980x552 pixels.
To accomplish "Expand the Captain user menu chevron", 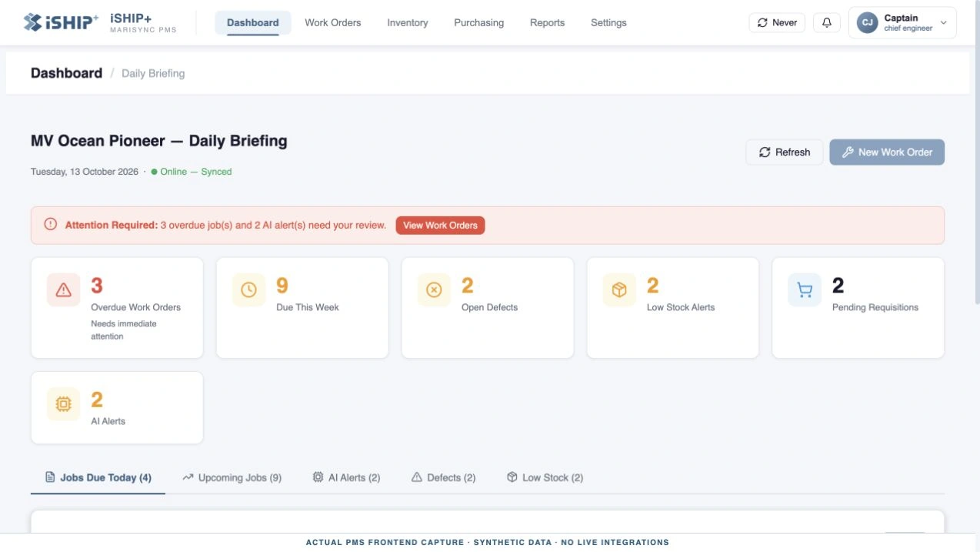I will click(x=944, y=23).
